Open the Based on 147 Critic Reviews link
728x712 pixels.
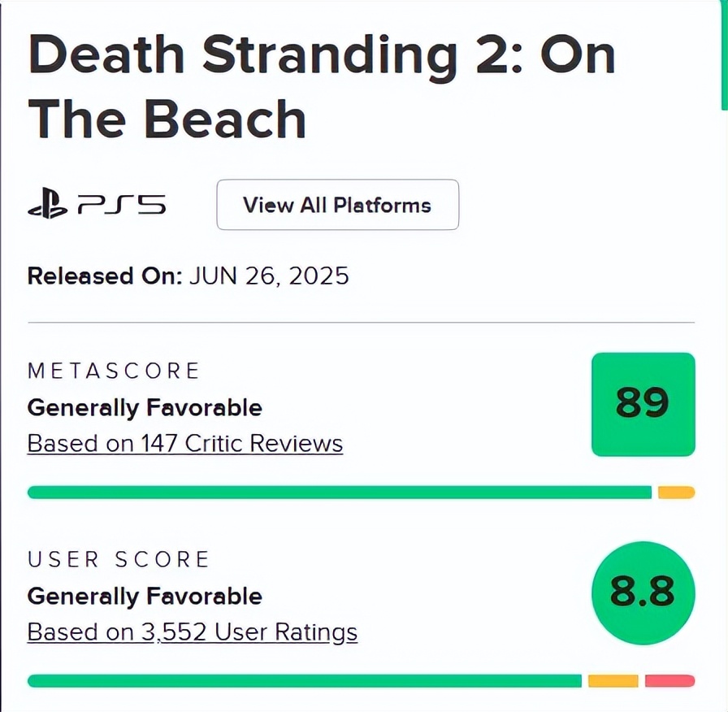(x=185, y=444)
